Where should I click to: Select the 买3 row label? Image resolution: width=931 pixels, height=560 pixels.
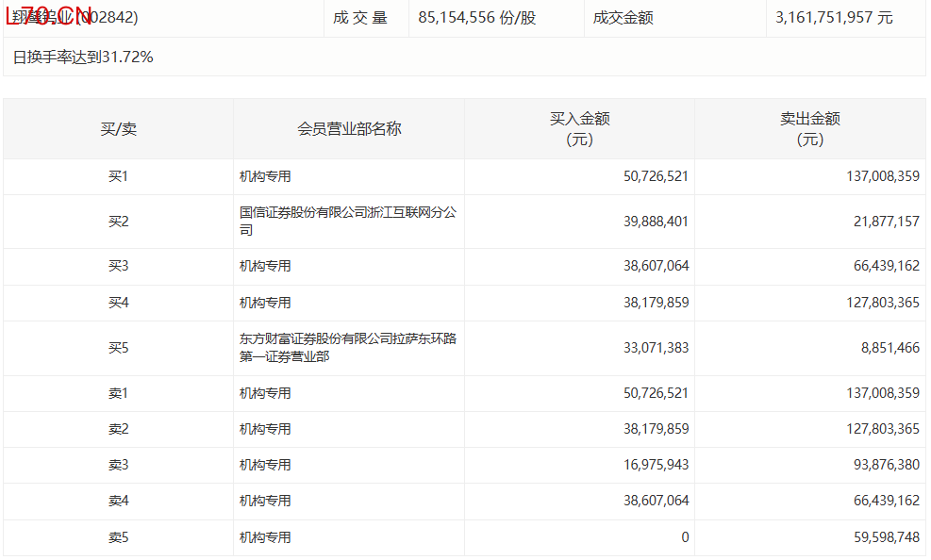tap(118, 267)
